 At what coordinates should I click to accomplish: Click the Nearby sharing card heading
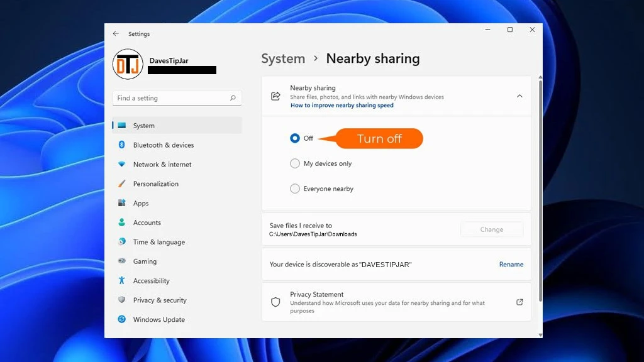click(313, 88)
